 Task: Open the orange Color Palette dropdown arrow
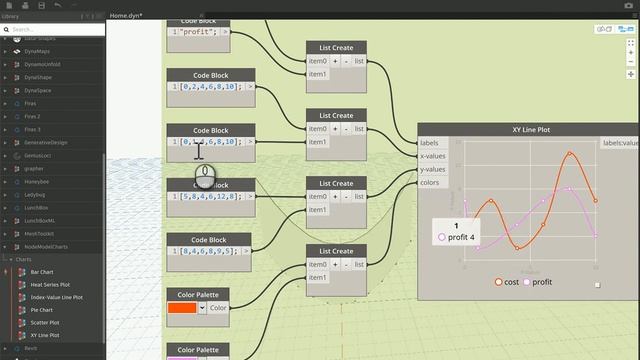(202, 308)
